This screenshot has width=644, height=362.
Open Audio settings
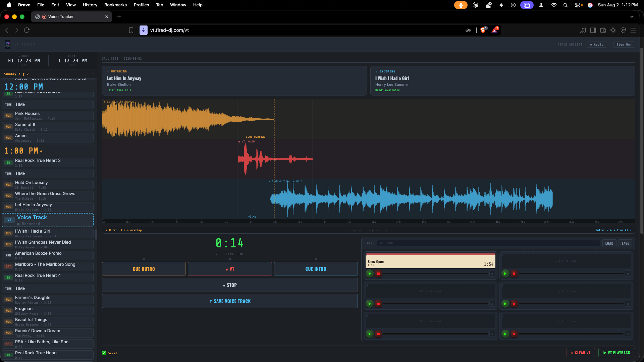coord(597,45)
